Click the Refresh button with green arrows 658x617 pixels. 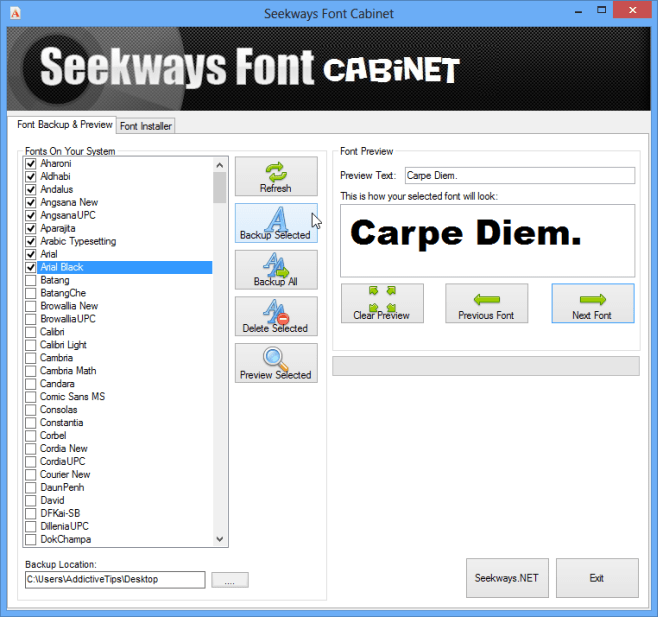(276, 176)
